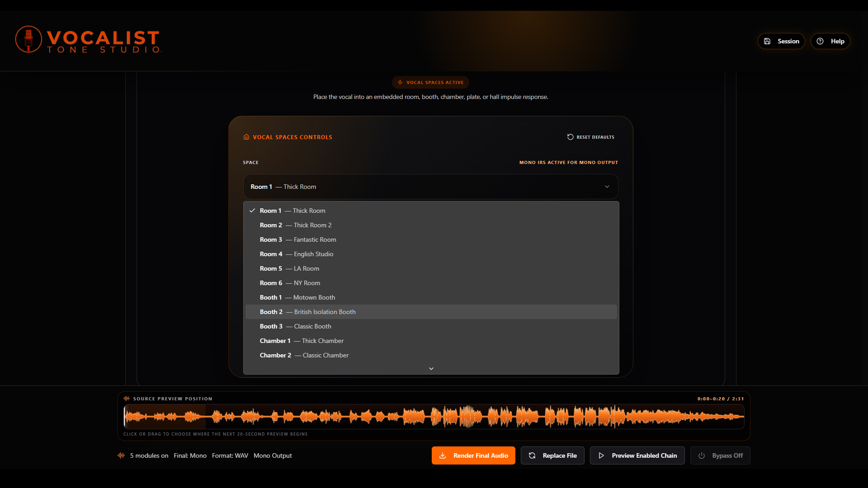Click the 0:00–0:20 / 2:31 time readout

click(721, 399)
